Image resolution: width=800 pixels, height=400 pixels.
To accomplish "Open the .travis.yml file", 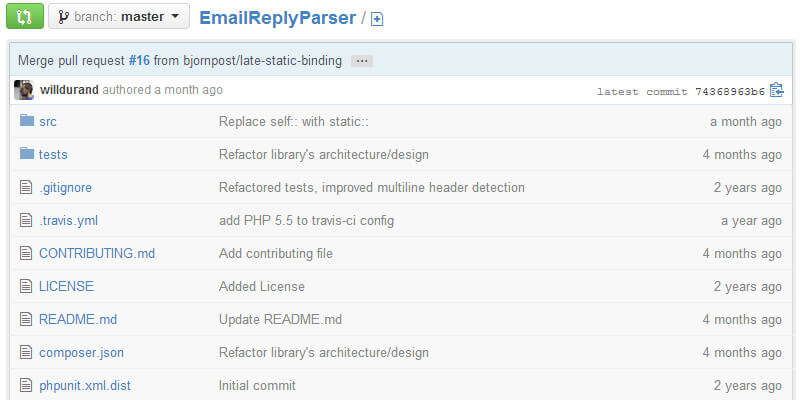I will 68,220.
